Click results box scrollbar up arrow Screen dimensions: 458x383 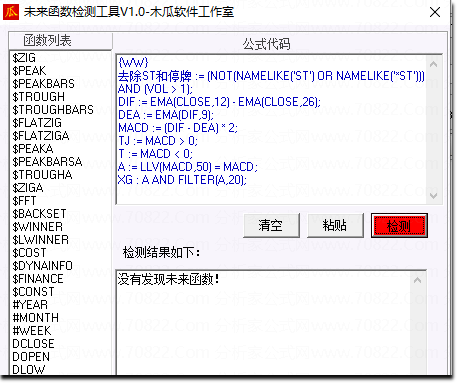point(417,280)
